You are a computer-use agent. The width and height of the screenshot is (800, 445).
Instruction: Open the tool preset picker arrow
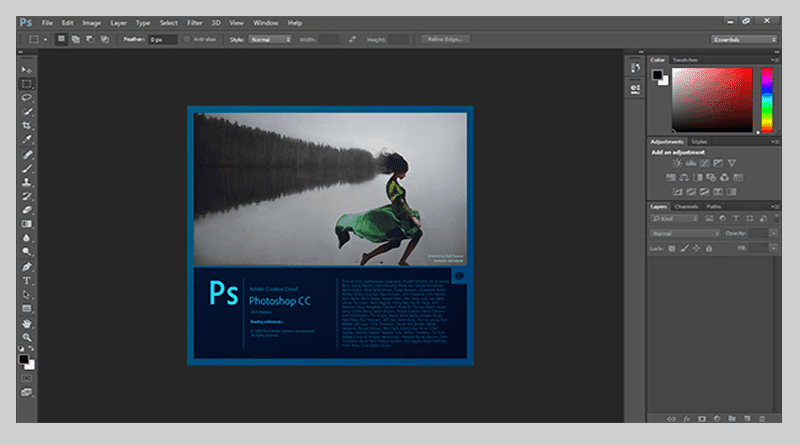(x=45, y=39)
